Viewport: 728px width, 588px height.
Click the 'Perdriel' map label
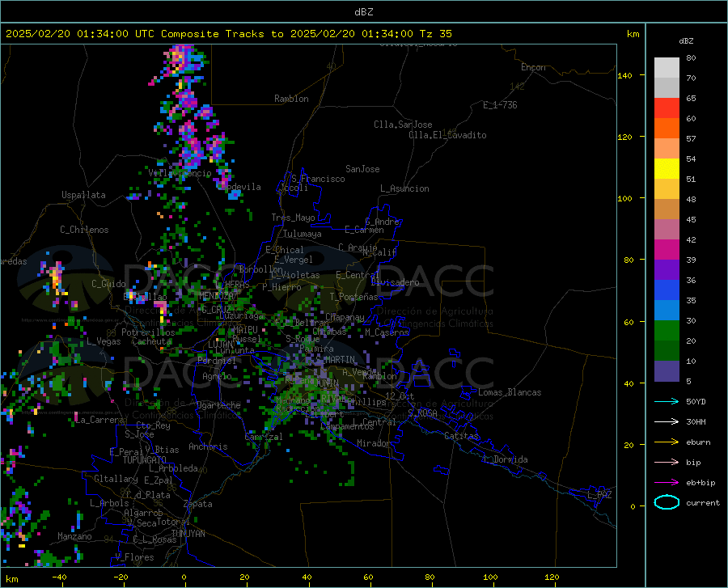pos(217,360)
